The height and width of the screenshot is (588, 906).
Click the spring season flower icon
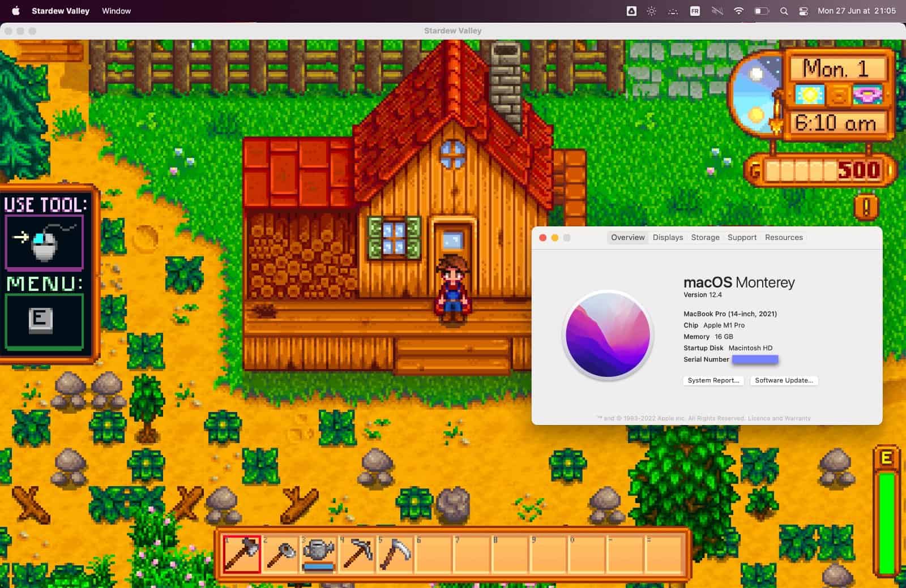867,95
